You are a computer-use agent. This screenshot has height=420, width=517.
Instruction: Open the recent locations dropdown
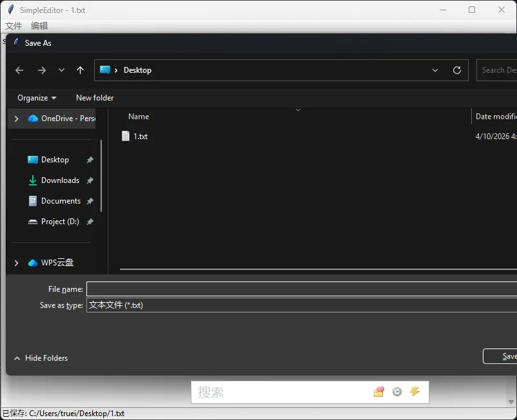click(x=61, y=70)
